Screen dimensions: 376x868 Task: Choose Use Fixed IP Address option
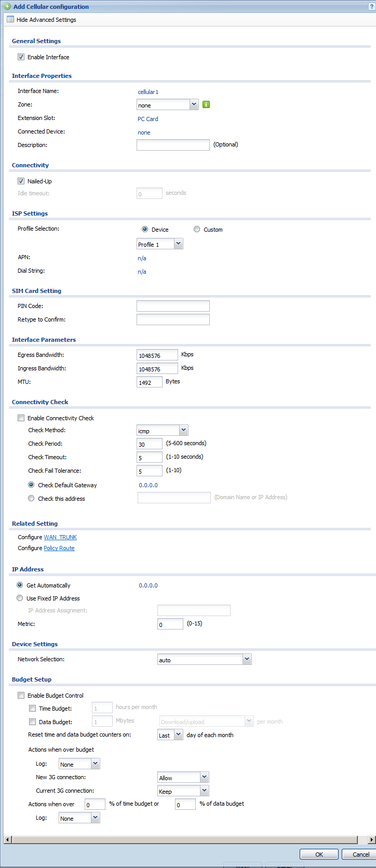click(x=20, y=598)
